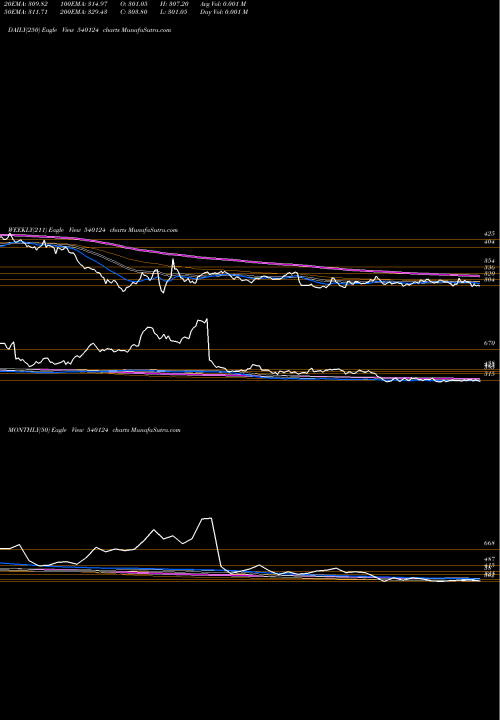Click the 200EMA reading at top
This screenshot has height=720, width=500.
(83, 12)
